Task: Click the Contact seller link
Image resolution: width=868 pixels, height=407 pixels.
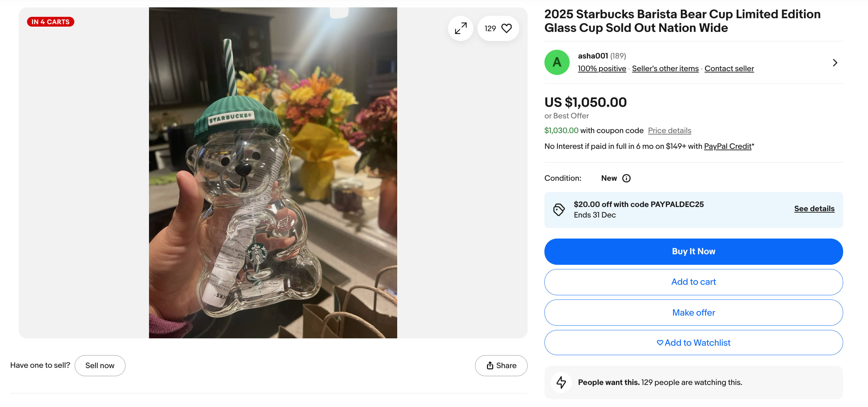Action: [x=729, y=69]
